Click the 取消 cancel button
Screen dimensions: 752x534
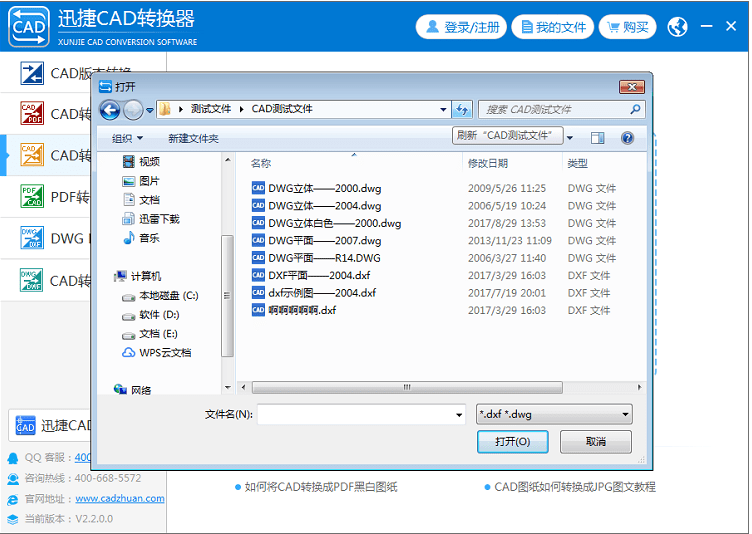(596, 441)
